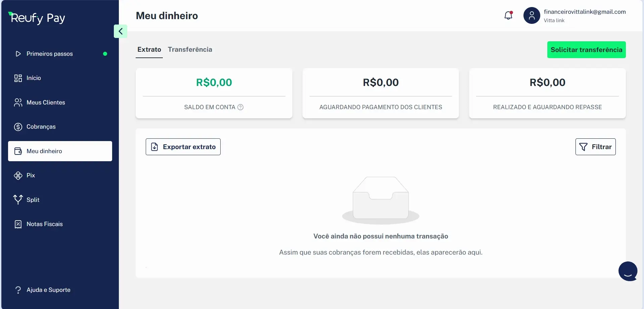Click the help icon beside Saldo em Conta
The width and height of the screenshot is (644, 309).
click(x=240, y=107)
